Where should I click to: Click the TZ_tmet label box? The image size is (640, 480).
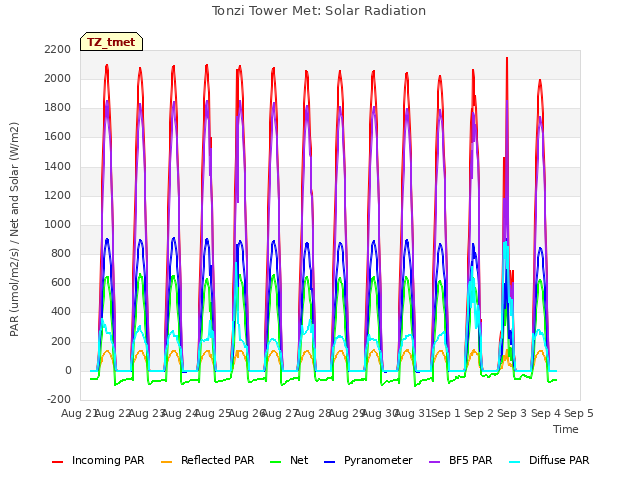click(x=111, y=42)
